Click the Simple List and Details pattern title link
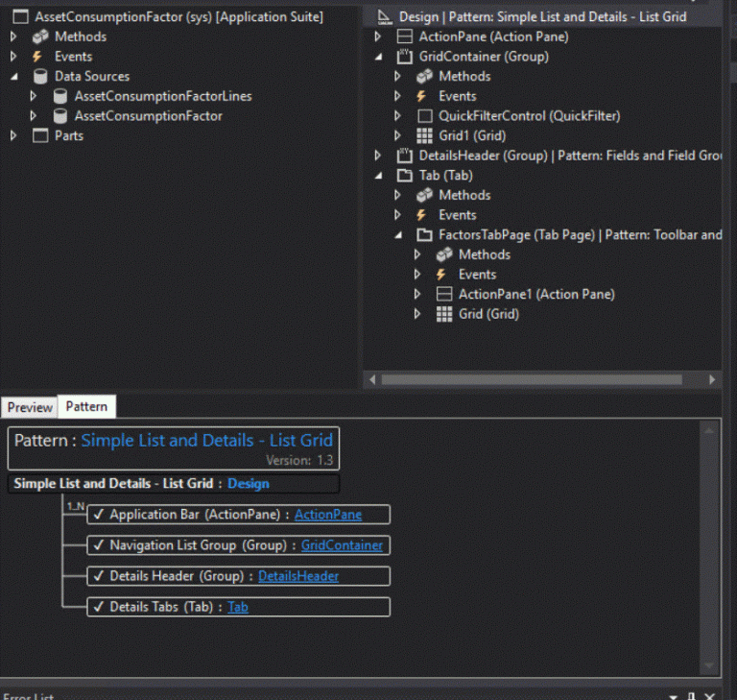 click(x=206, y=441)
